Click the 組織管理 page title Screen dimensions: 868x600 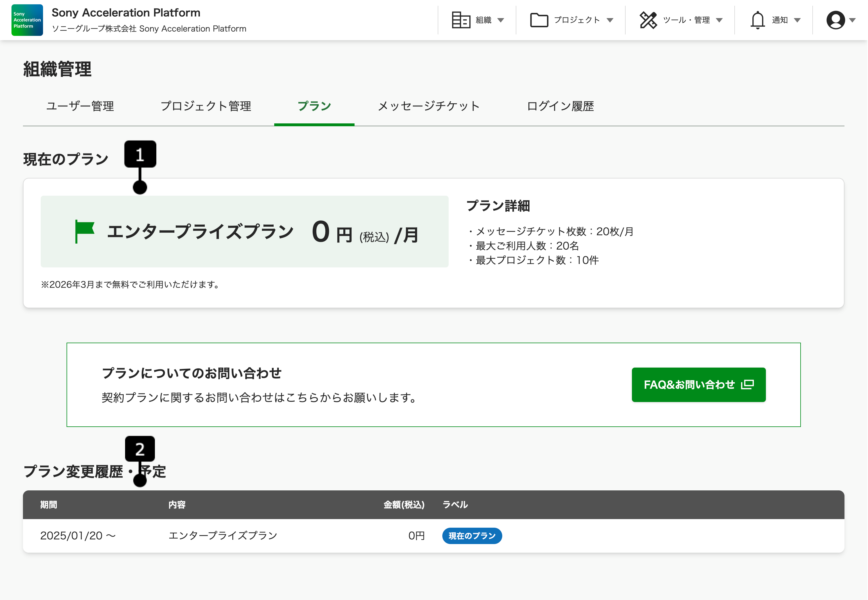click(57, 69)
